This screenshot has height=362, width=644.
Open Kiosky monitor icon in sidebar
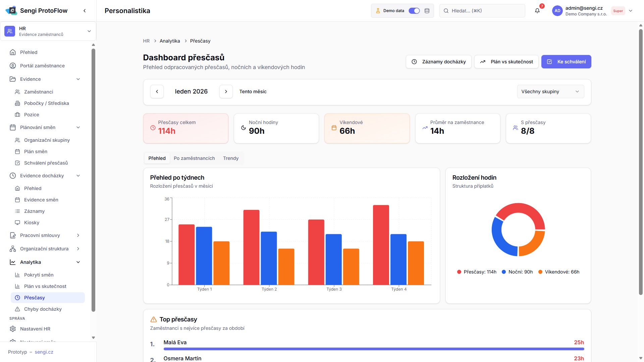(17, 223)
